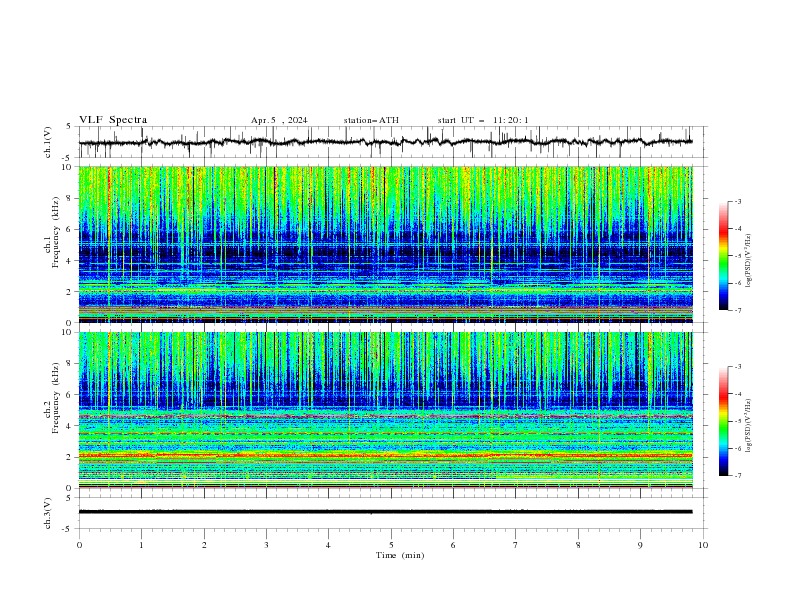Click the ch.1 color scale bar
This screenshot has width=792, height=612.
(723, 256)
